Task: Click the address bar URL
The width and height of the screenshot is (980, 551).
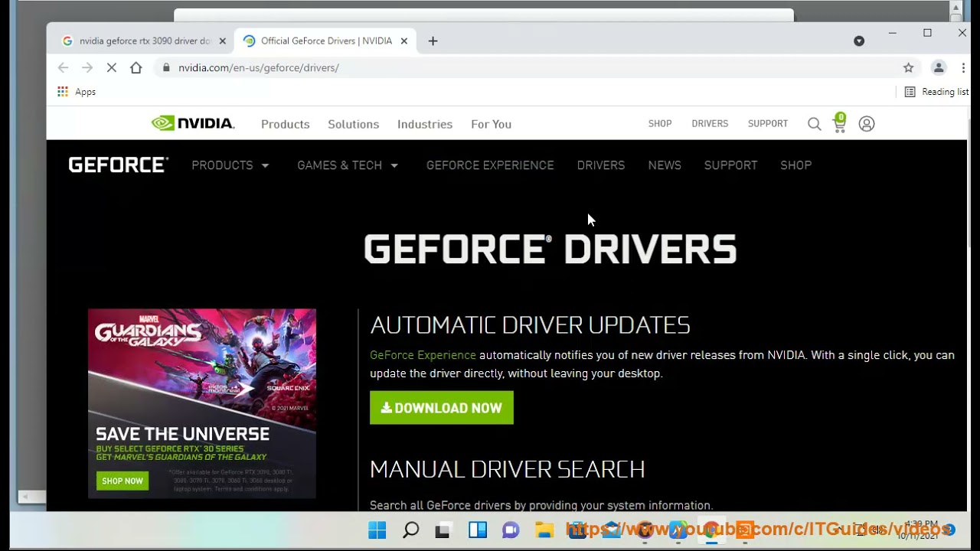Action: (x=259, y=68)
